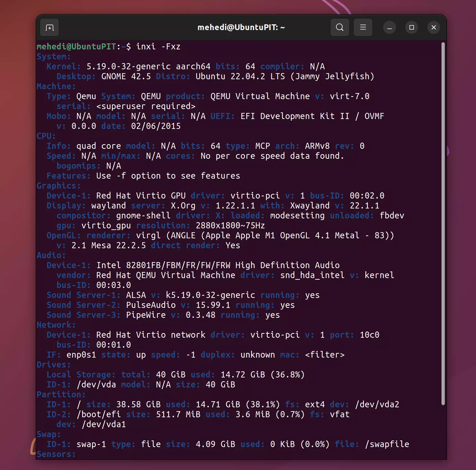Click the 'GNOME 42.5' desktop value
The width and height of the screenshot is (476, 470).
126,76
